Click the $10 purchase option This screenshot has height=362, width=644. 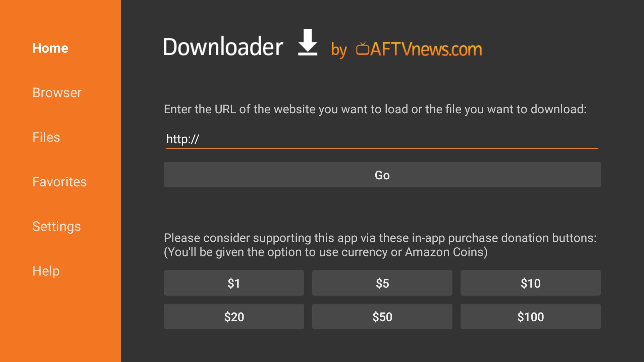tap(530, 283)
